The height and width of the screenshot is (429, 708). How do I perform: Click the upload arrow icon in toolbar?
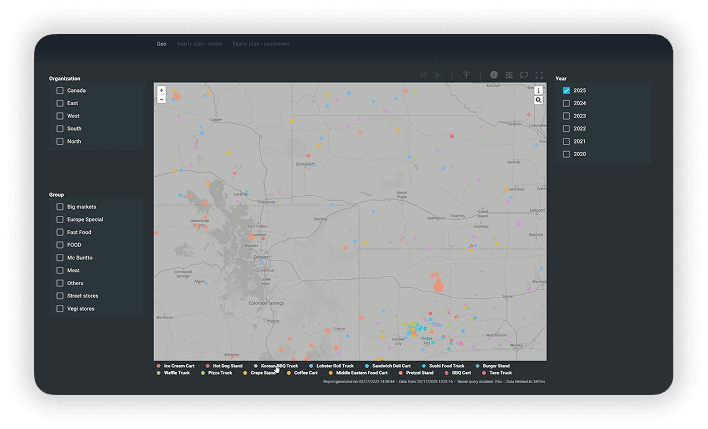click(465, 75)
